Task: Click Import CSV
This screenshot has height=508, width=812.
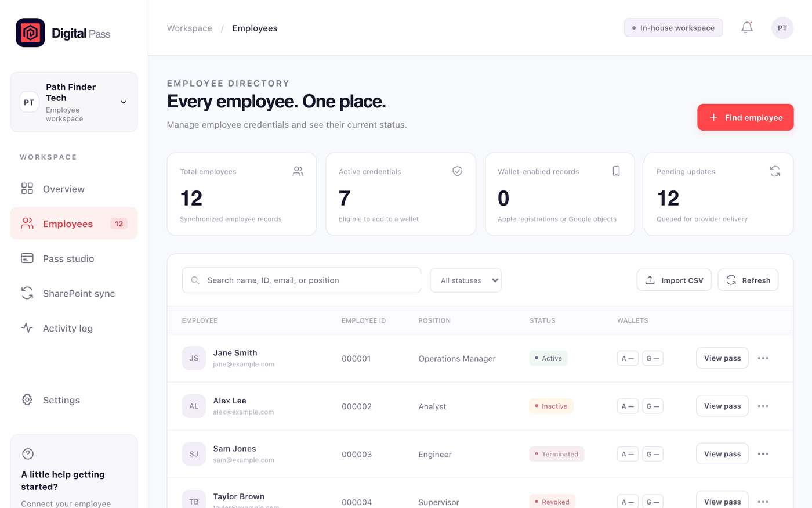Action: coord(674,280)
